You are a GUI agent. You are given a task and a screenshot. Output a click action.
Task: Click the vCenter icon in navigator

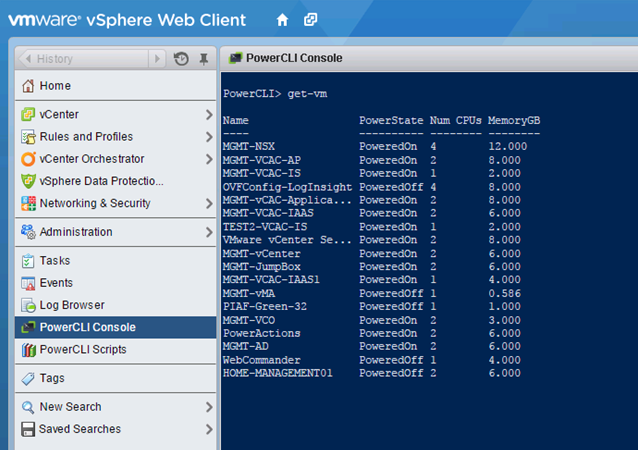click(28, 114)
